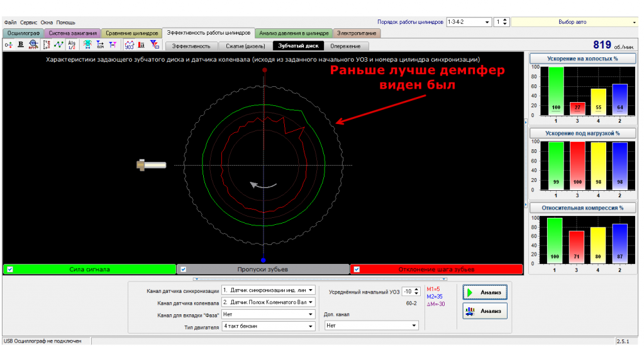Viewport: 644px width, 347px height.
Task: Open the Канал датчика коленвала dropdown
Action: 268,302
